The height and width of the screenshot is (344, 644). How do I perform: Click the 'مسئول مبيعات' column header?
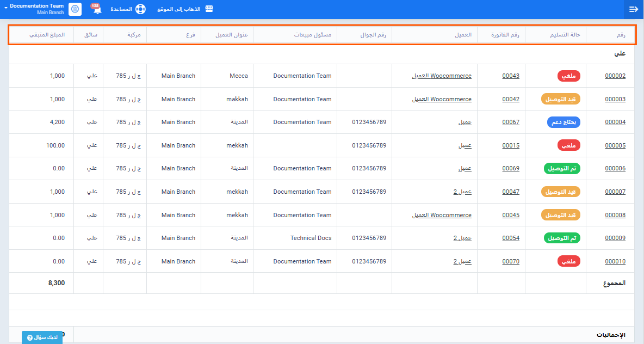[313, 35]
